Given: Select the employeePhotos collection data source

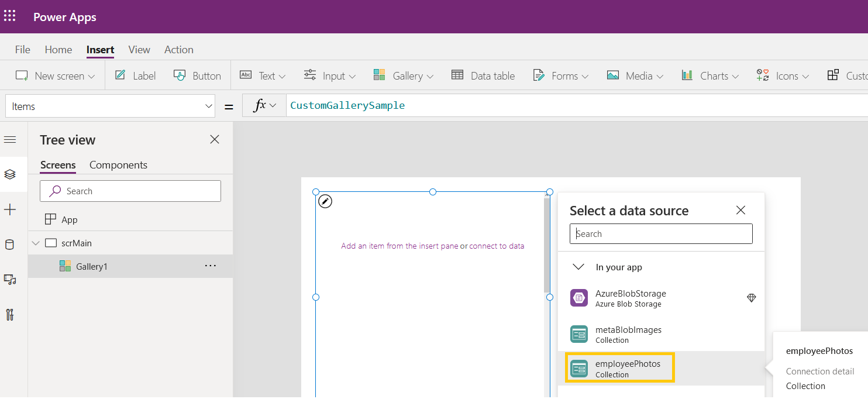Looking at the screenshot, I should pos(620,368).
